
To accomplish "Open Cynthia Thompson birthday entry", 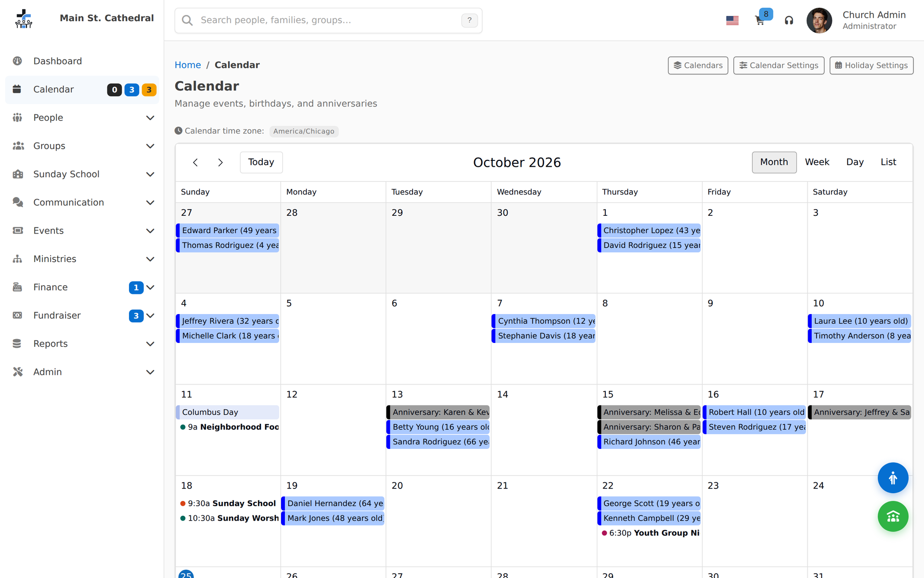I will click(x=544, y=321).
